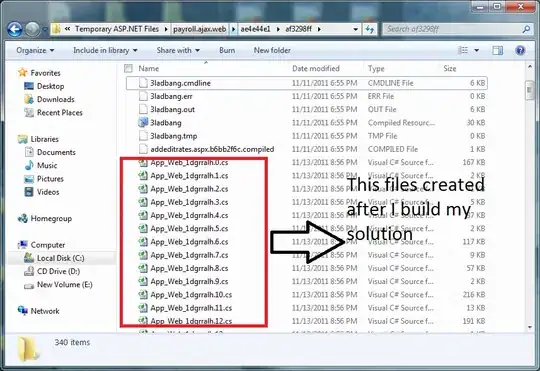Go back with the Back arrow button
The width and height of the screenshot is (540, 371).
pos(15,29)
